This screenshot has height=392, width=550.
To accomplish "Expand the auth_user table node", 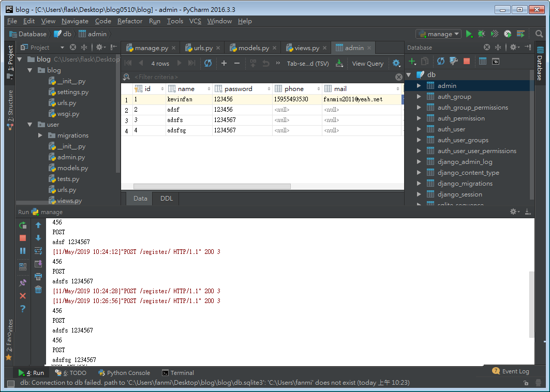I will tap(418, 129).
